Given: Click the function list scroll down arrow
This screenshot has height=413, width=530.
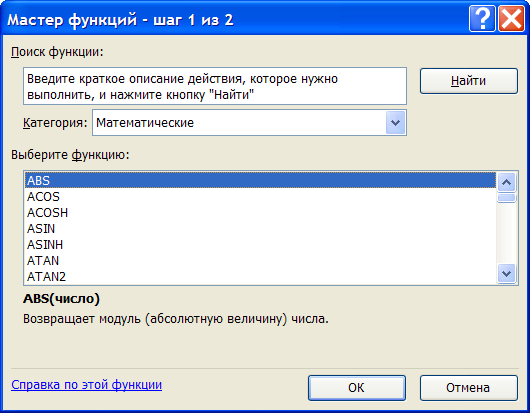Looking at the screenshot, I should 506,273.
